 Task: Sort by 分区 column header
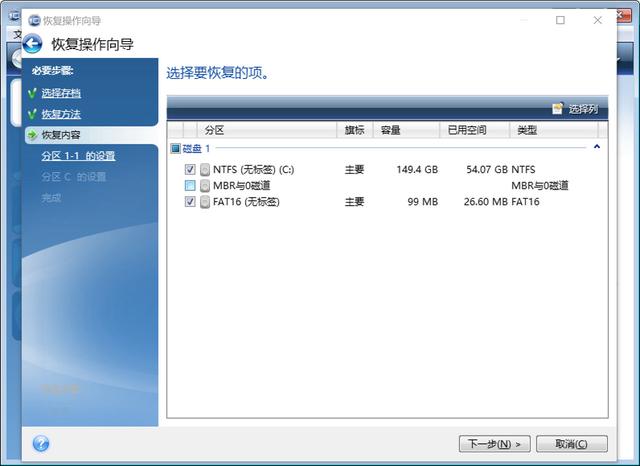click(x=267, y=130)
